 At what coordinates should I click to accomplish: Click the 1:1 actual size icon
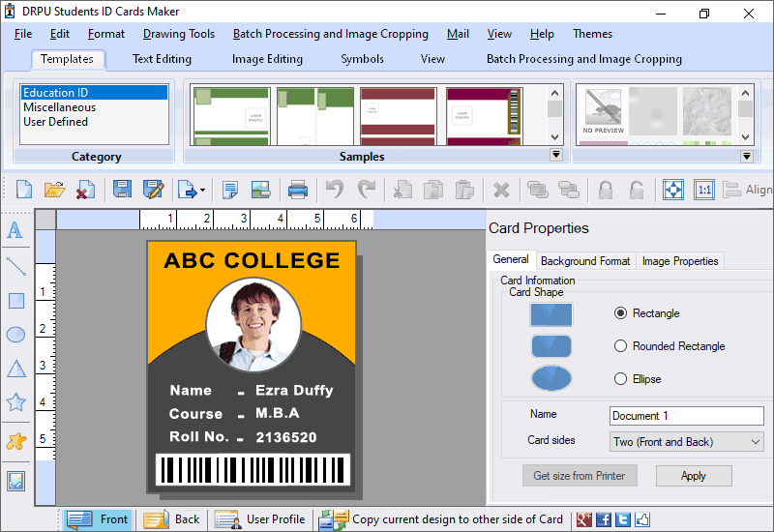tap(704, 190)
